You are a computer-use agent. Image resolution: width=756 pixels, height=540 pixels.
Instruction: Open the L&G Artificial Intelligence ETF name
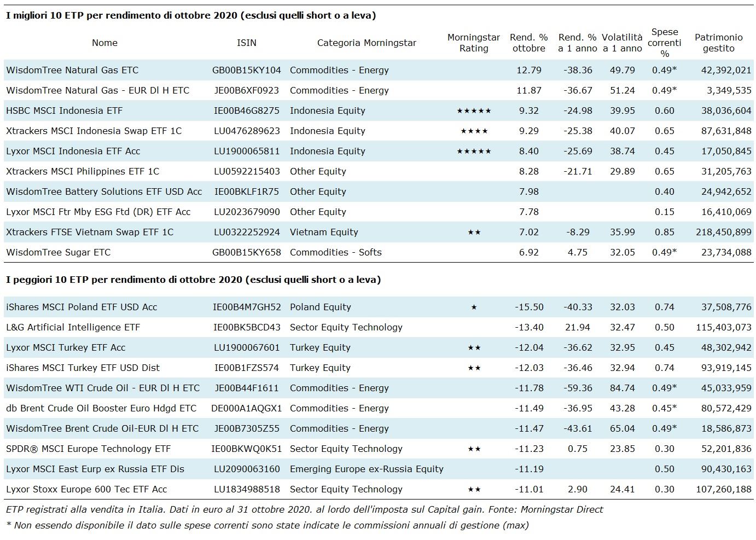73,328
